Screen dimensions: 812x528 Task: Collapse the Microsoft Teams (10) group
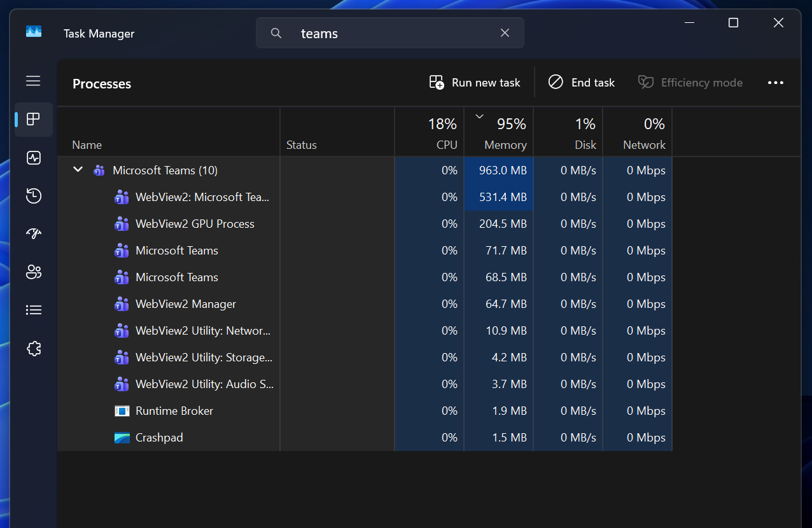[x=78, y=170]
